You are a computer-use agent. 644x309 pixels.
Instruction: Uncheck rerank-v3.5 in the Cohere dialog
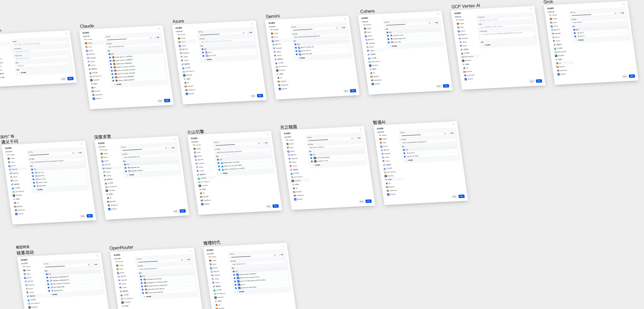click(389, 42)
